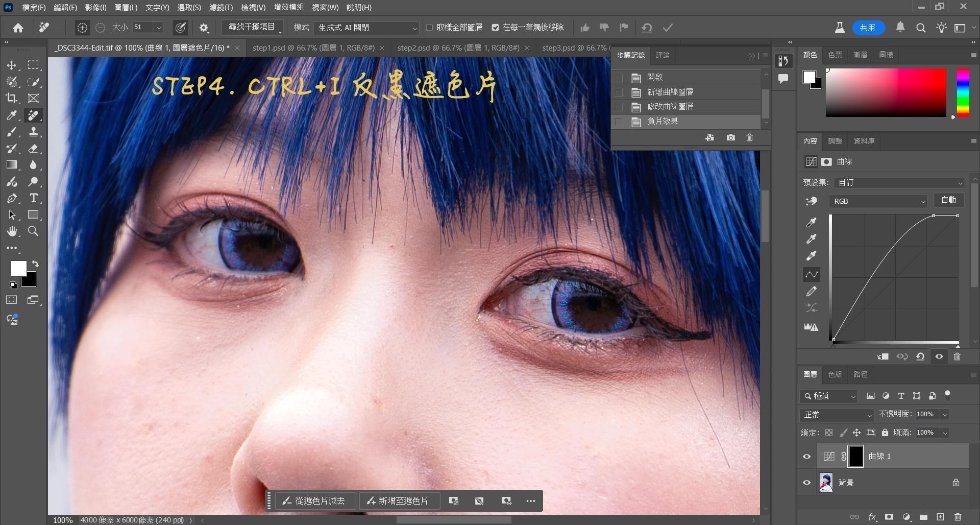The image size is (980, 525).
Task: Hide the 背景 layer
Action: pyautogui.click(x=807, y=483)
